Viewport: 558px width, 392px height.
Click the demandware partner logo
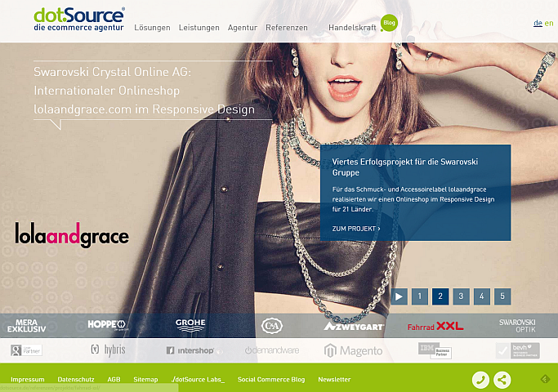point(272,350)
